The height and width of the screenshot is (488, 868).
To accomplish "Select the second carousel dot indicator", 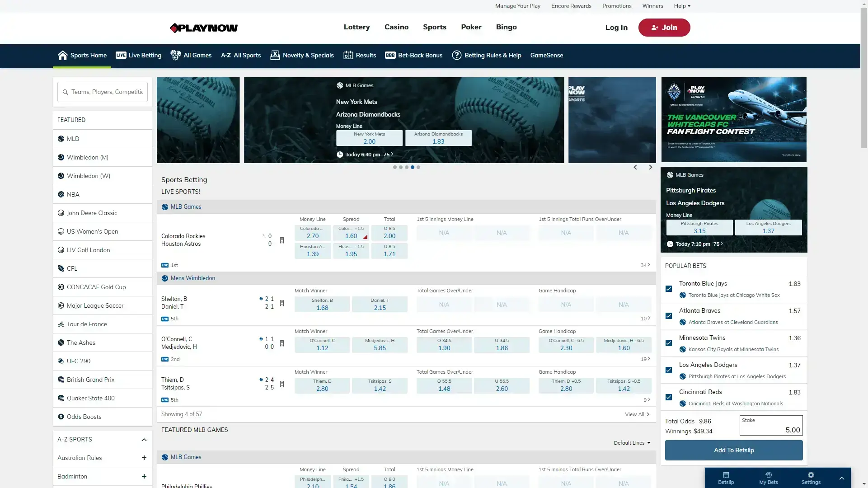I will pyautogui.click(x=401, y=167).
